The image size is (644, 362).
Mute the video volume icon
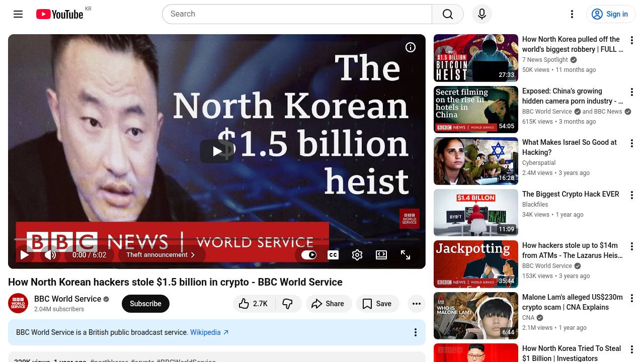50,255
